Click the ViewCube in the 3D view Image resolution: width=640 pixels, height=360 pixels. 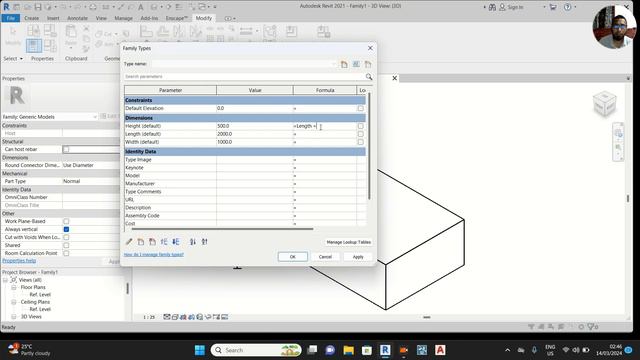click(604, 104)
